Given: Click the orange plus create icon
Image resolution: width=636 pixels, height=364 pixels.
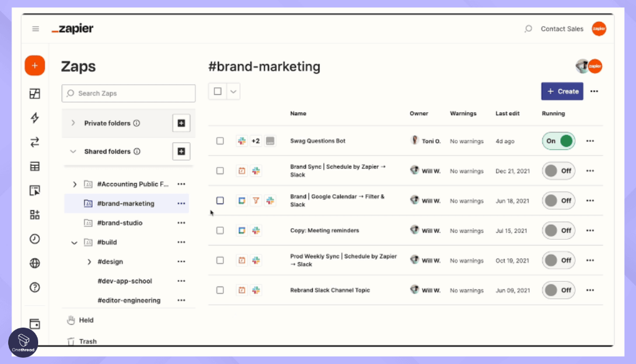Looking at the screenshot, I should click(x=35, y=65).
